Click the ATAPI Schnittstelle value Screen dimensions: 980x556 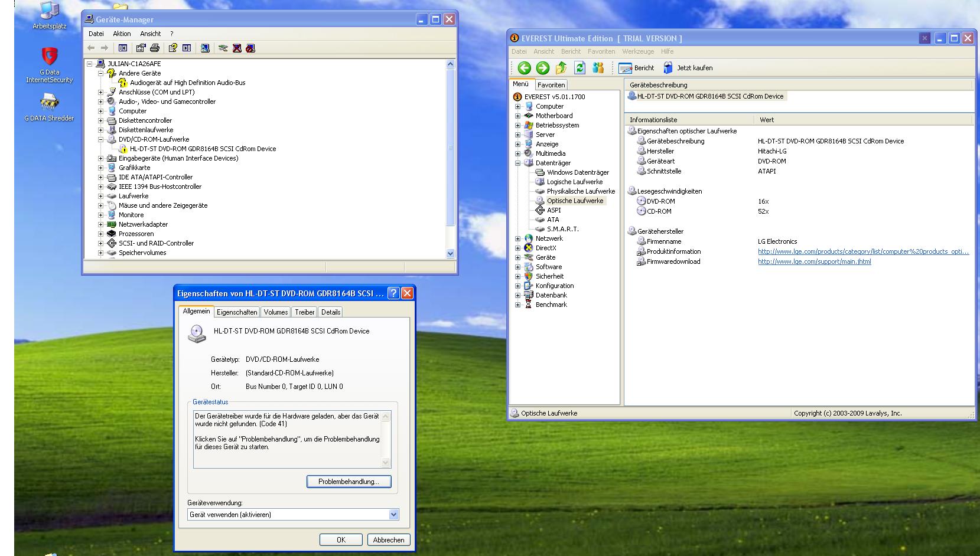click(x=767, y=171)
